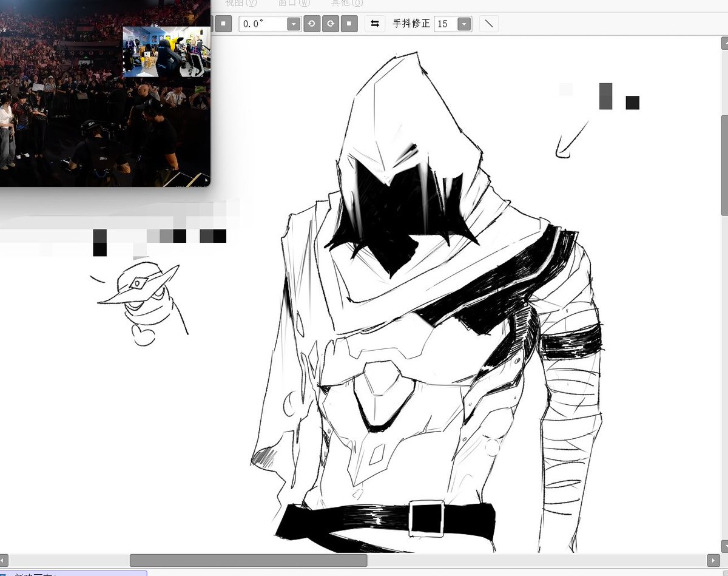Rotate the canvas counter-clockwise
The image size is (728, 576).
[x=312, y=24]
